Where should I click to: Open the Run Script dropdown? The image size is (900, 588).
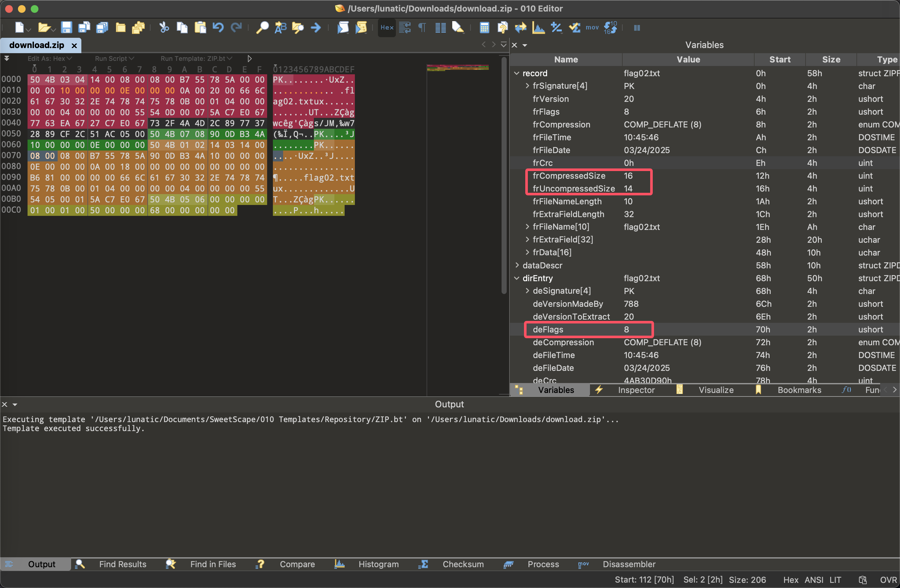pyautogui.click(x=115, y=59)
